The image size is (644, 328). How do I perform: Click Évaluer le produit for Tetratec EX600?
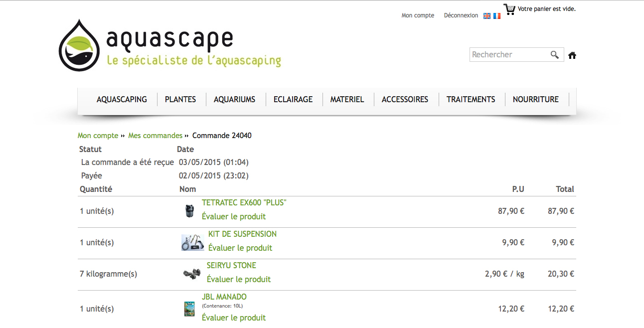click(234, 217)
